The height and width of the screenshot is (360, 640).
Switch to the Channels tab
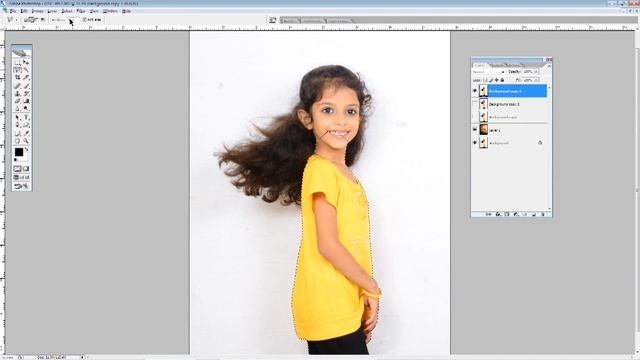[x=497, y=65]
